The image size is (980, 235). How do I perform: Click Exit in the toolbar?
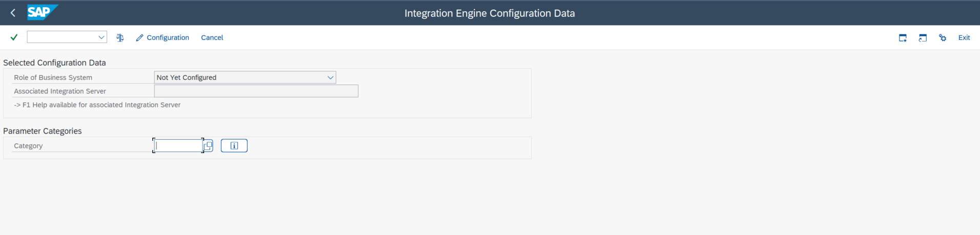click(964, 37)
